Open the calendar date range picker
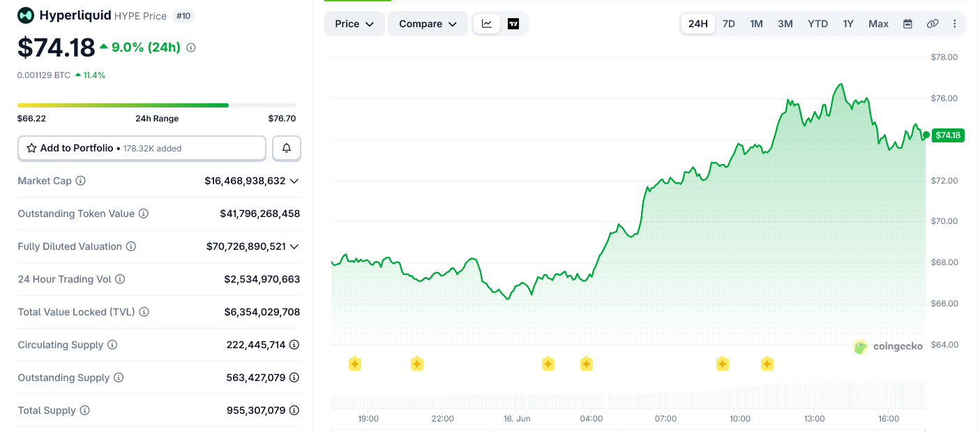This screenshot has width=980, height=432. [907, 24]
